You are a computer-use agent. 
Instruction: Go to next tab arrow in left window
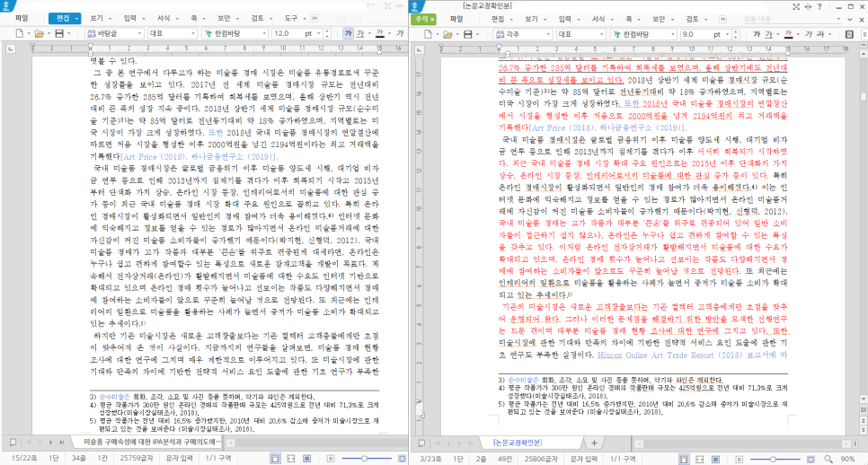coord(51,443)
